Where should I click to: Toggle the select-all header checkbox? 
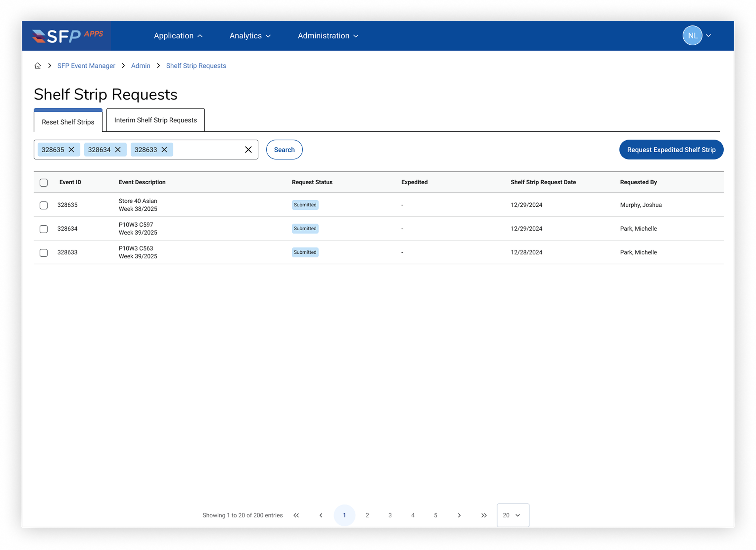[44, 183]
